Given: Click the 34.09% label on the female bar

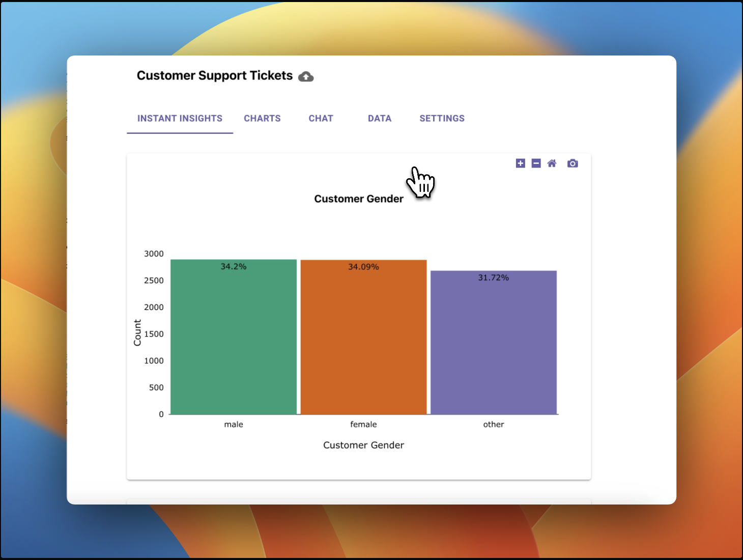Looking at the screenshot, I should 363,267.
